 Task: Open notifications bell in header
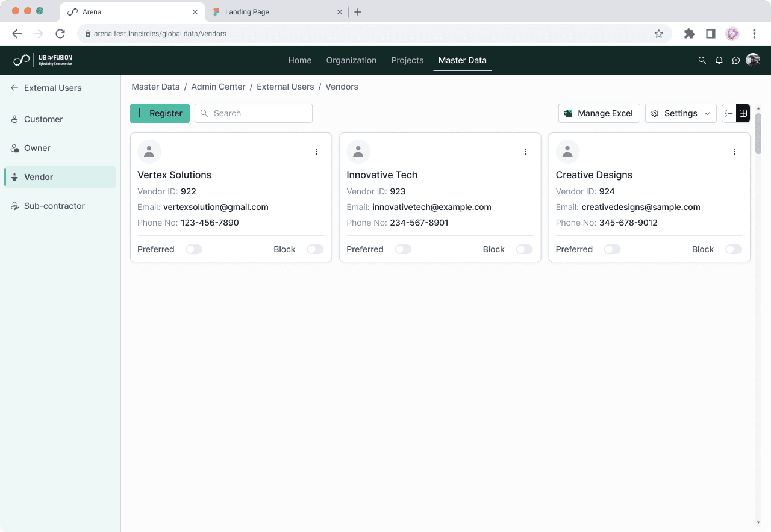click(x=719, y=60)
